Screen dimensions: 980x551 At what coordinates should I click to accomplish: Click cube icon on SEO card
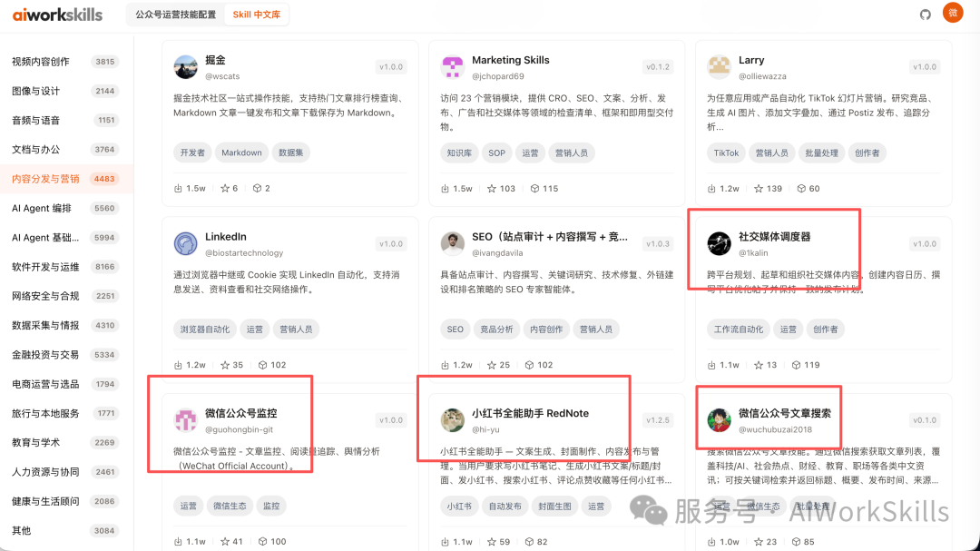click(529, 365)
